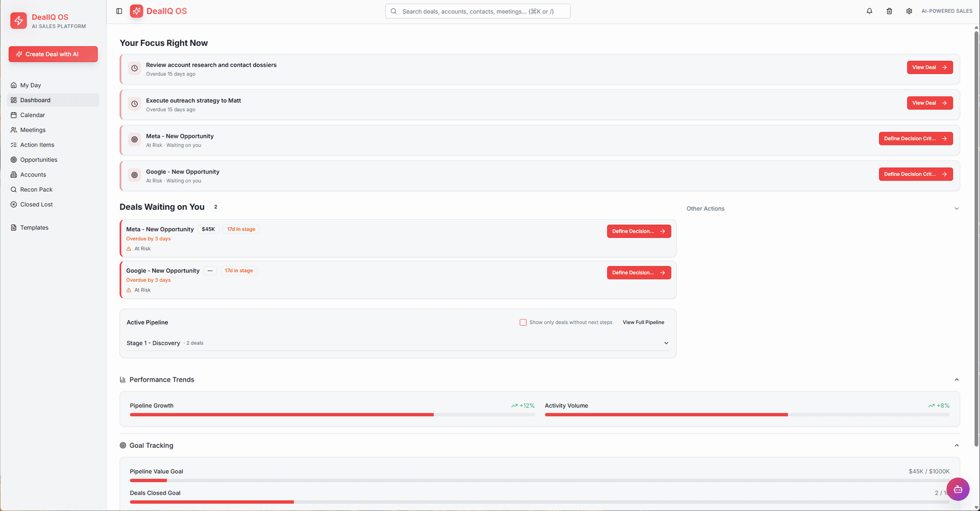Image resolution: width=980 pixels, height=511 pixels.
Task: Click the Pipeline Growth progress bar
Action: [332, 415]
